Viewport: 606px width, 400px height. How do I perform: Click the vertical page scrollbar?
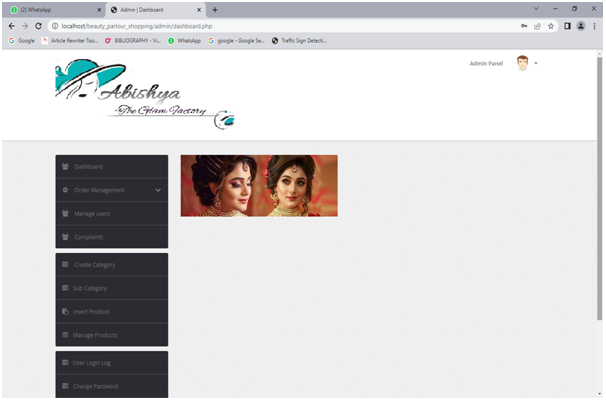[x=599, y=189]
